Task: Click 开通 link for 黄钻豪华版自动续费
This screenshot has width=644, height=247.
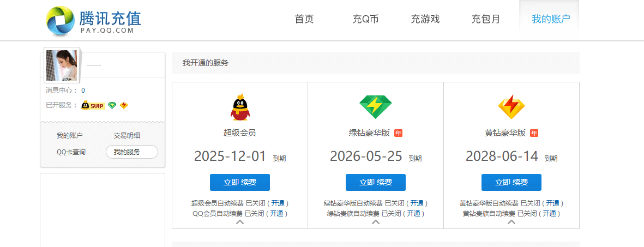Action: click(552, 203)
